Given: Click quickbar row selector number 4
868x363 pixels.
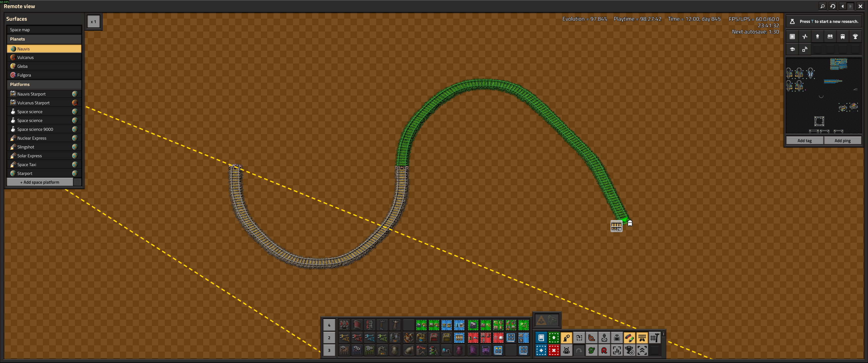Looking at the screenshot, I should 329,325.
